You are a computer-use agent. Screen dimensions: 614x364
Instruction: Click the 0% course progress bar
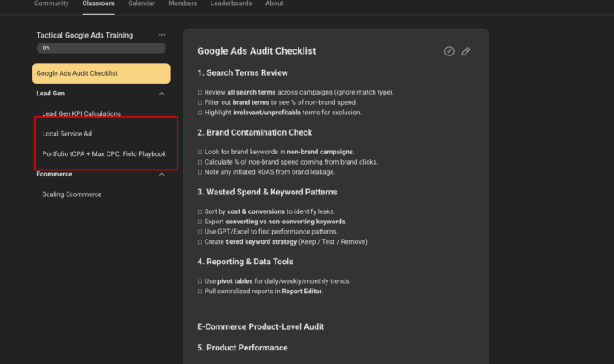coord(101,49)
